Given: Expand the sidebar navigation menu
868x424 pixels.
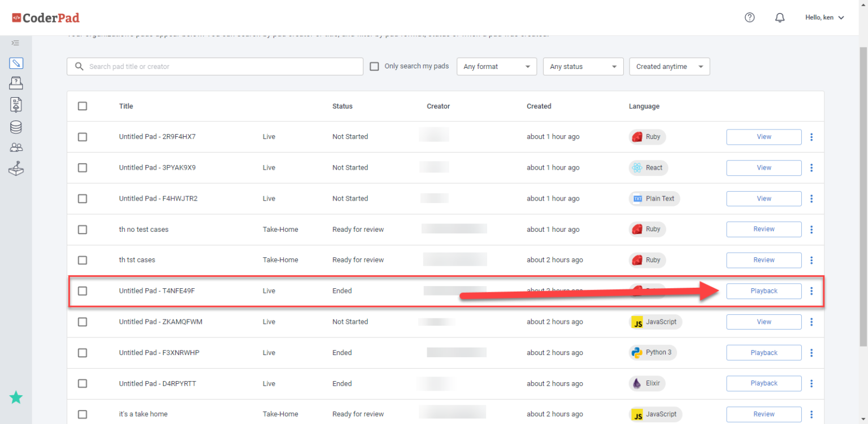Looking at the screenshot, I should pos(16,43).
